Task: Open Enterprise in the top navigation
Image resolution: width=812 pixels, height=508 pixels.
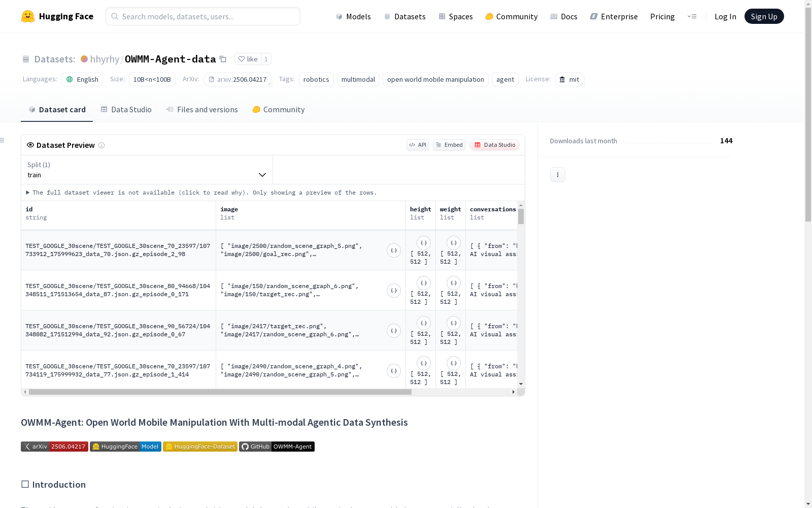Action: pos(614,16)
